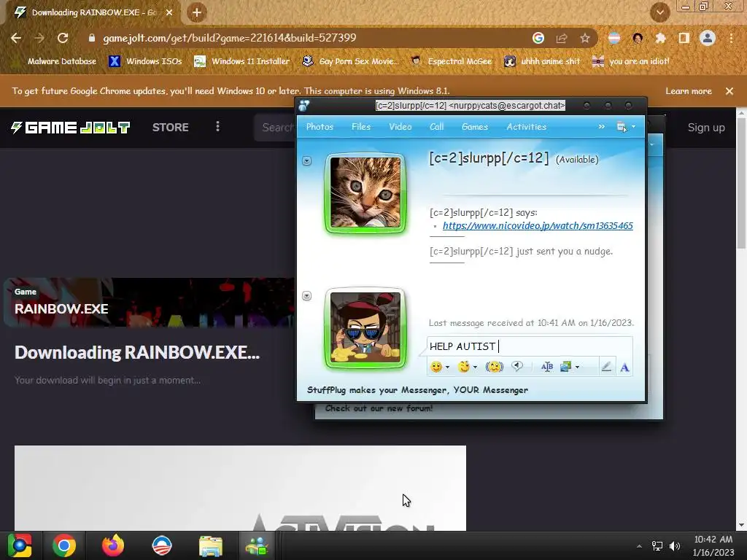
Task: Reload the Game Jolt page
Action: pyautogui.click(x=63, y=38)
